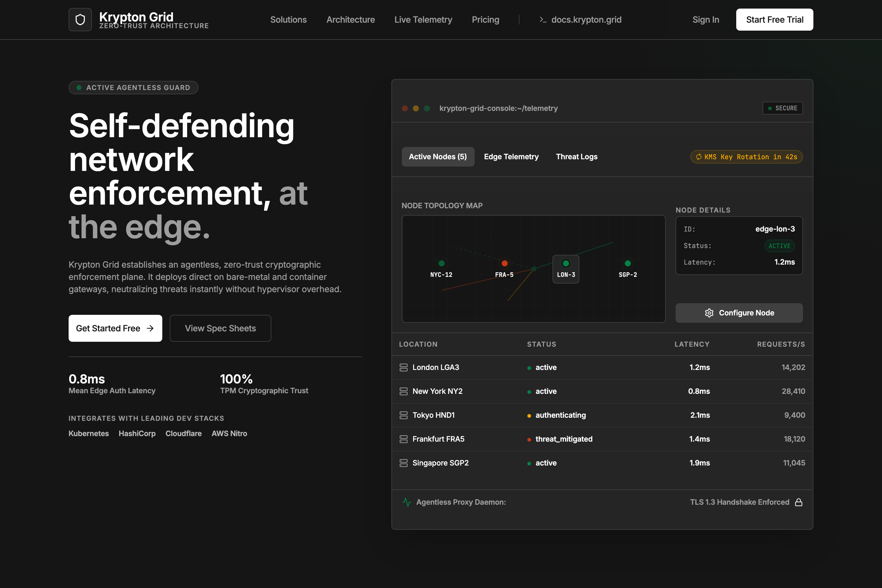Click the server icon beside London LGA3
Image resolution: width=882 pixels, height=588 pixels.
pyautogui.click(x=404, y=367)
